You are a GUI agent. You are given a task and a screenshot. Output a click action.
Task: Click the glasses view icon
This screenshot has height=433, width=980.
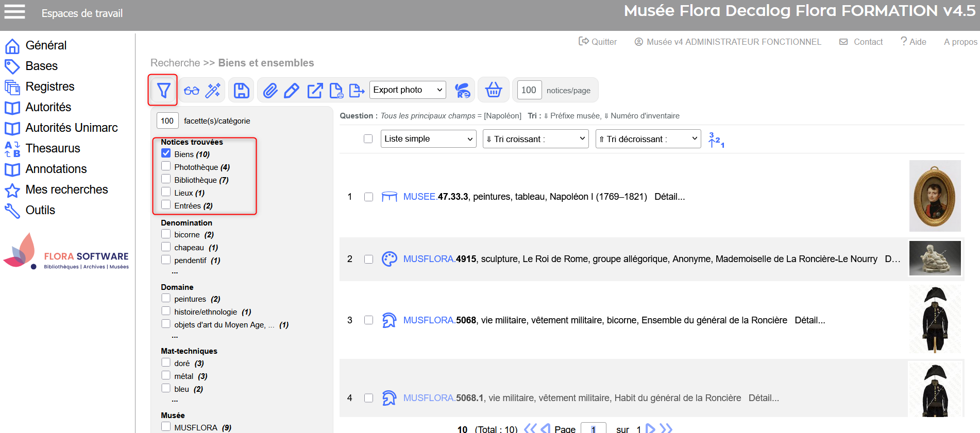coord(192,91)
